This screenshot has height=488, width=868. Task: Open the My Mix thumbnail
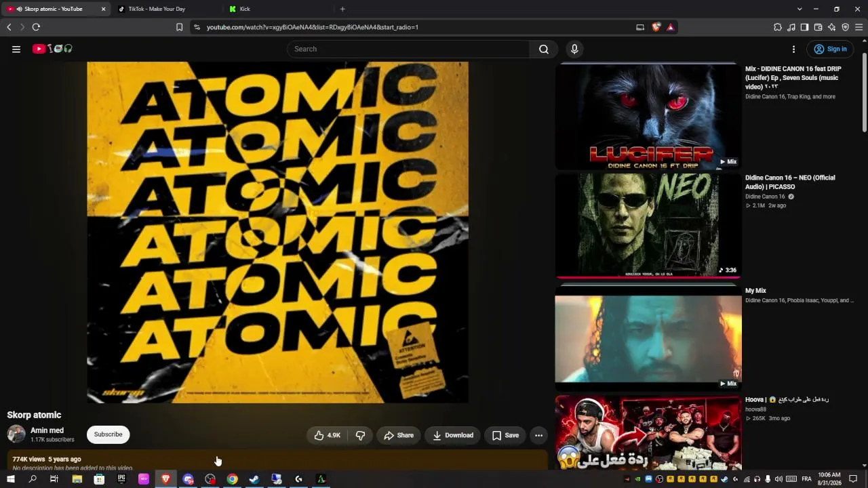[648, 338]
